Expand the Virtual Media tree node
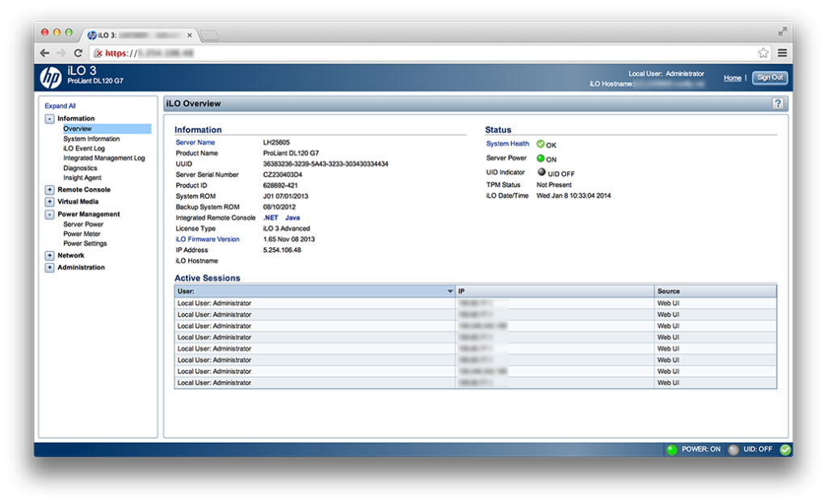Image resolution: width=827 pixels, height=504 pixels. [x=50, y=202]
